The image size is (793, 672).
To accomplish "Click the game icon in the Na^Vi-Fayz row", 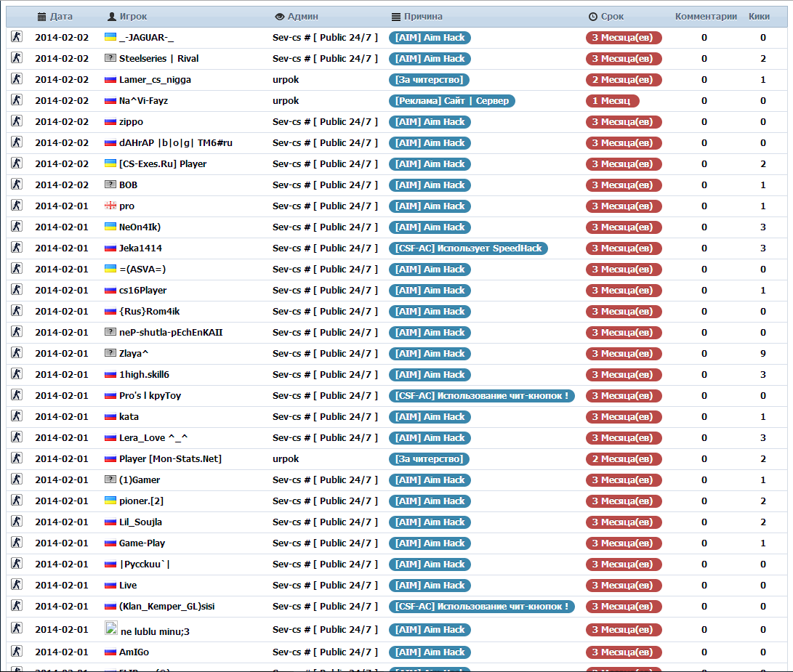I will [x=17, y=100].
